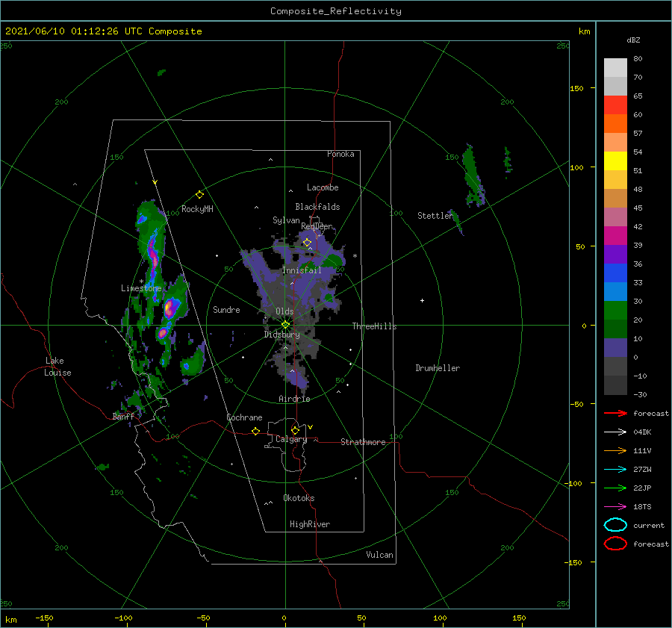The image size is (672, 628).
Task: Click the 18TS legend label
Action: [x=642, y=507]
